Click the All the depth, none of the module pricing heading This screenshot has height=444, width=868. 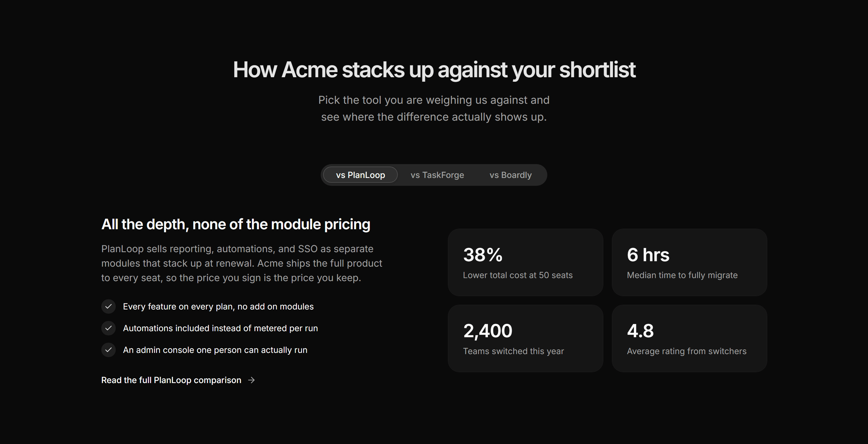click(235, 224)
